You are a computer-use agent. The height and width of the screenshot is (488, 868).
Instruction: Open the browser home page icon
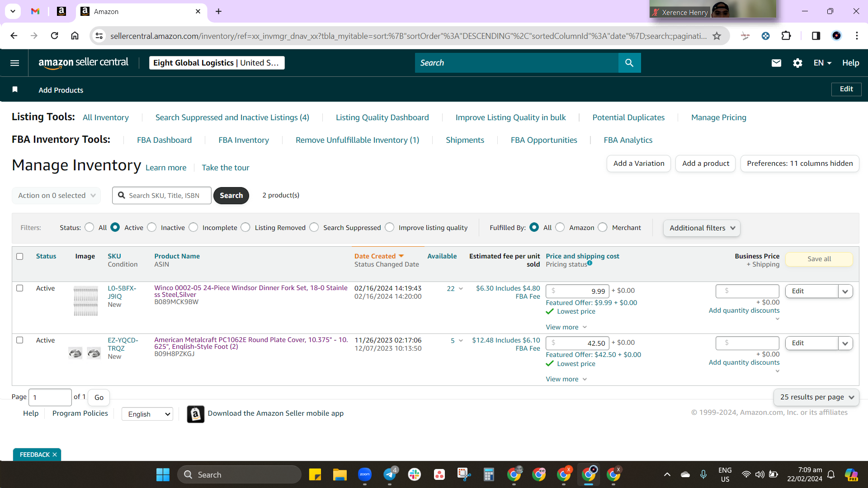(x=75, y=36)
